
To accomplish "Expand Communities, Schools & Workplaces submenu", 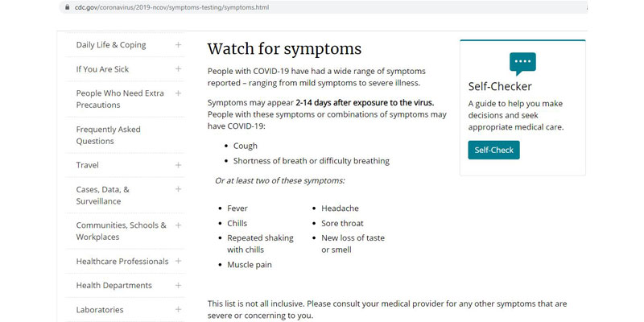I will [x=178, y=225].
